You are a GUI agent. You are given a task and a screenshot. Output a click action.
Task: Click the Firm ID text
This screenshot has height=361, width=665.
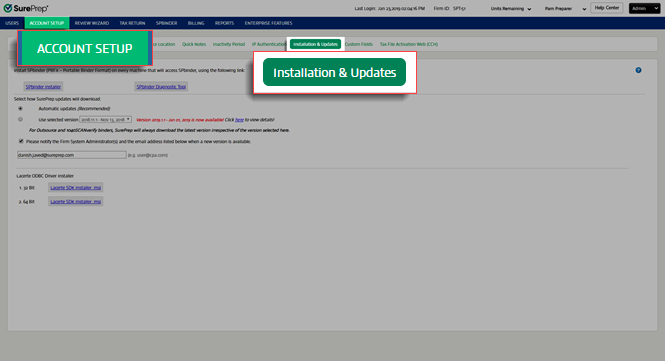pos(450,8)
